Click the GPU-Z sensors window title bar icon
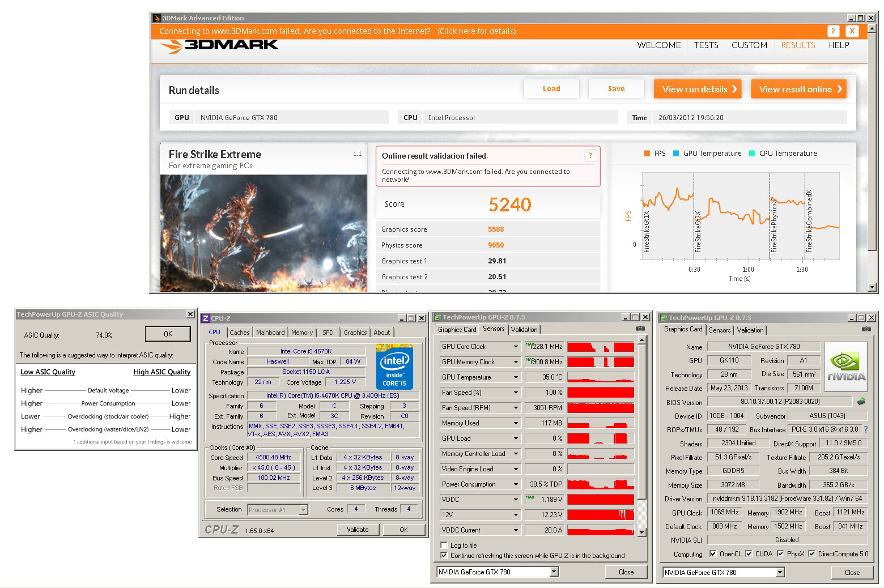 click(437, 318)
